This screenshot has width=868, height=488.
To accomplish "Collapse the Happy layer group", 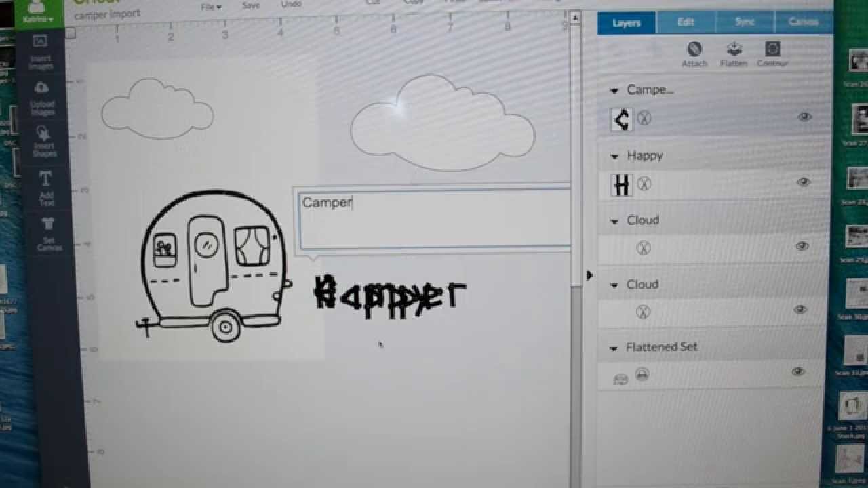I will (614, 157).
